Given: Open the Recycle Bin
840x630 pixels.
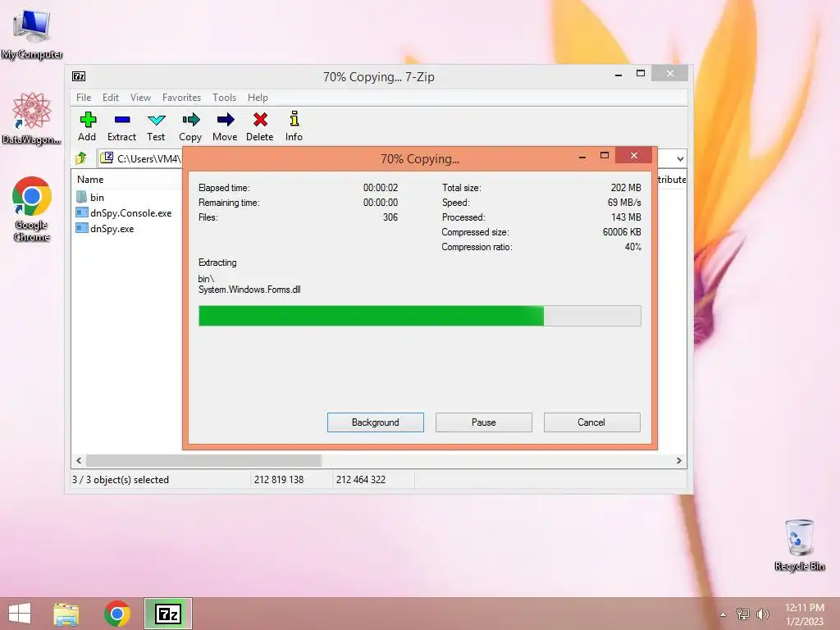Looking at the screenshot, I should click(x=799, y=545).
